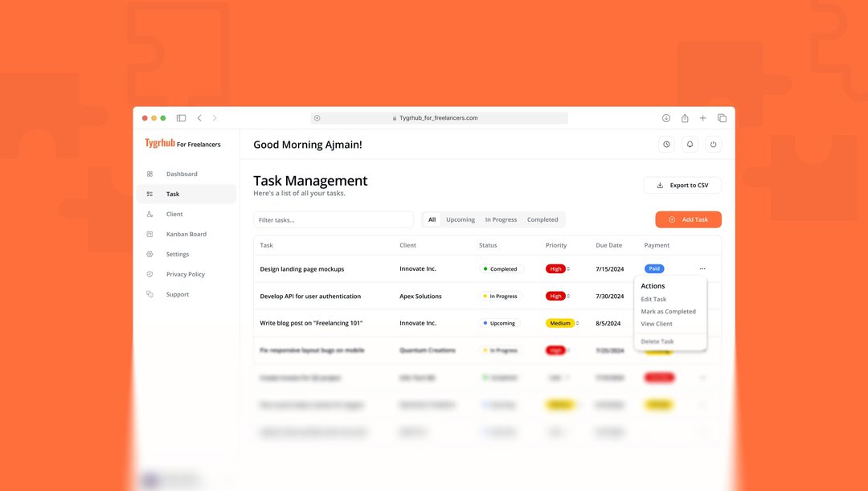The width and height of the screenshot is (868, 491).
Task: Toggle the browser sidebar icon
Action: click(x=181, y=118)
